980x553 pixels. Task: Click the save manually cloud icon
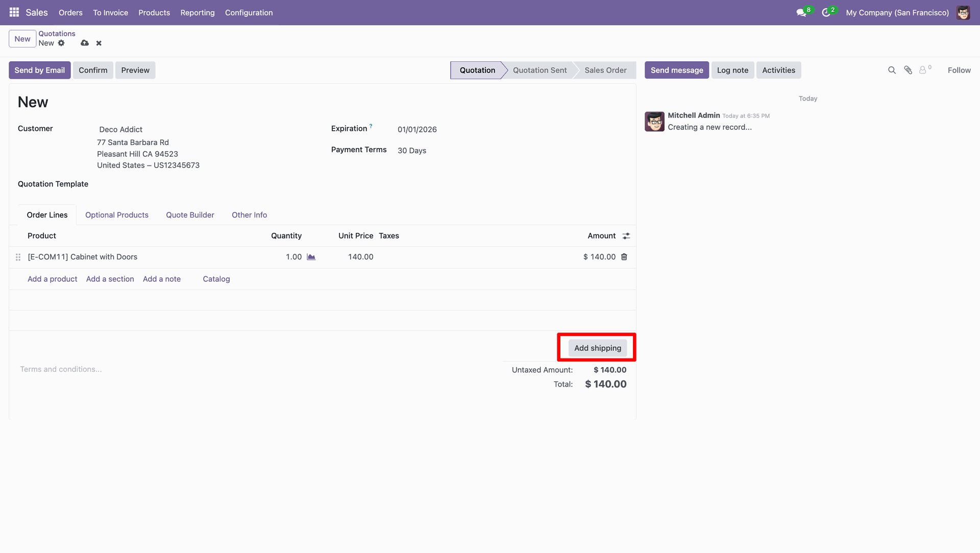85,43
